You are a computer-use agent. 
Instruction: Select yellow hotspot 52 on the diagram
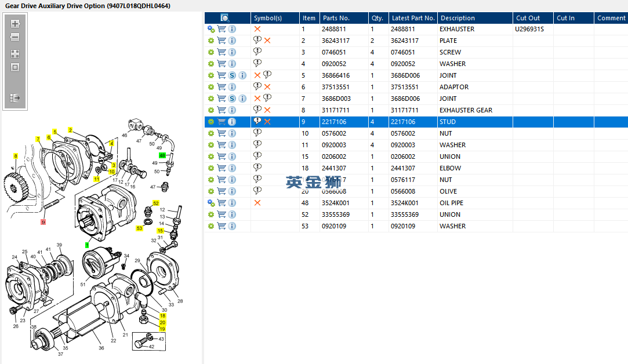click(x=156, y=203)
